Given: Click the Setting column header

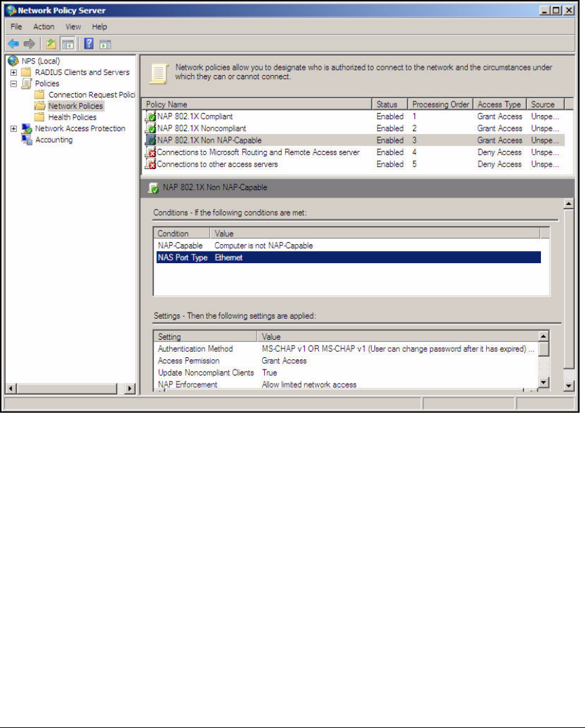Looking at the screenshot, I should click(x=205, y=337).
